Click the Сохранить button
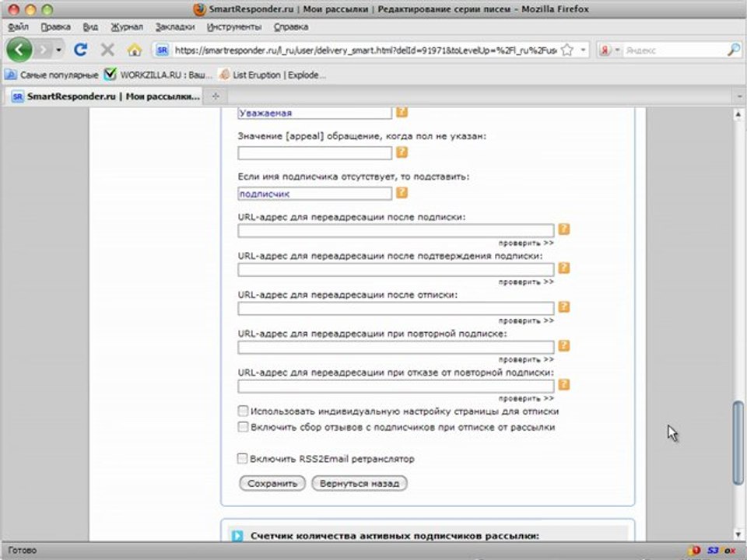The width and height of the screenshot is (747, 560). click(x=272, y=483)
